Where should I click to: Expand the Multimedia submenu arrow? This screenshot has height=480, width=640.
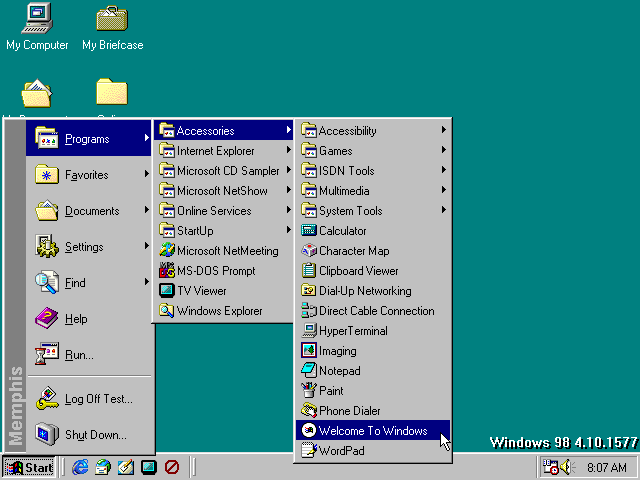pos(444,190)
